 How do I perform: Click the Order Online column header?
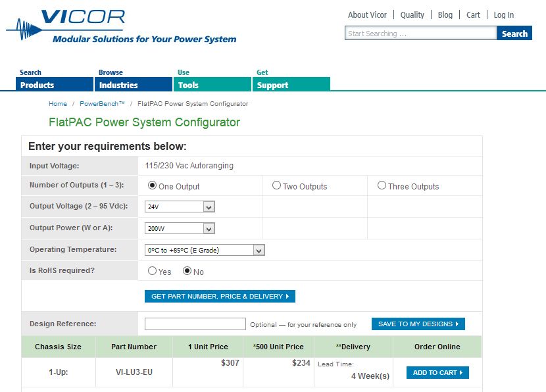click(x=437, y=347)
